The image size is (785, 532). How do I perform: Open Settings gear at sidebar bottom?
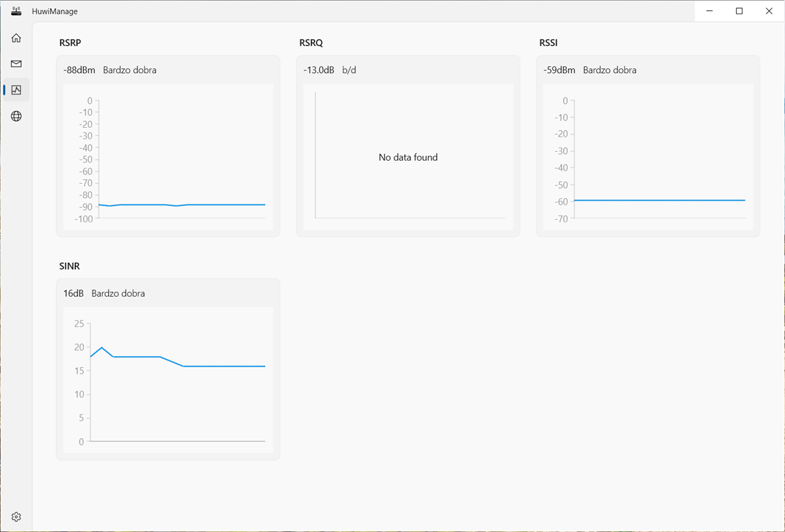(x=16, y=516)
